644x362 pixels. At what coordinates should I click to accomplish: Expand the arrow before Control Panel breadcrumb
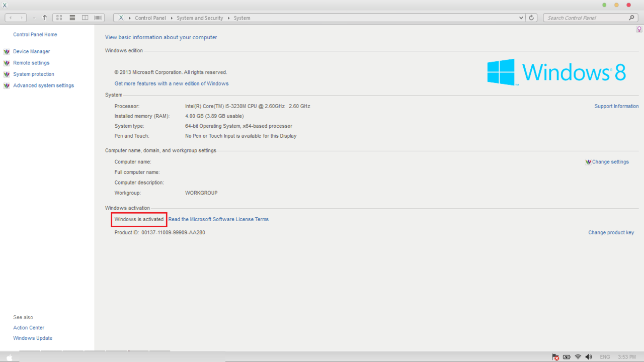[130, 18]
